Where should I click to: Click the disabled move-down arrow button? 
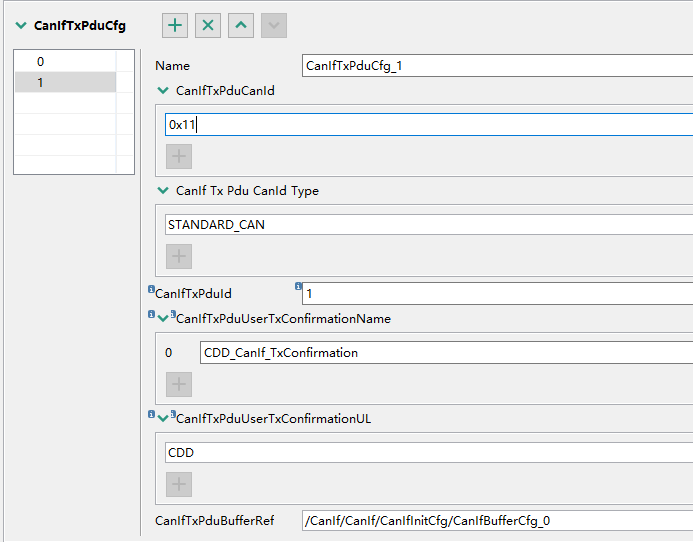pos(274,25)
